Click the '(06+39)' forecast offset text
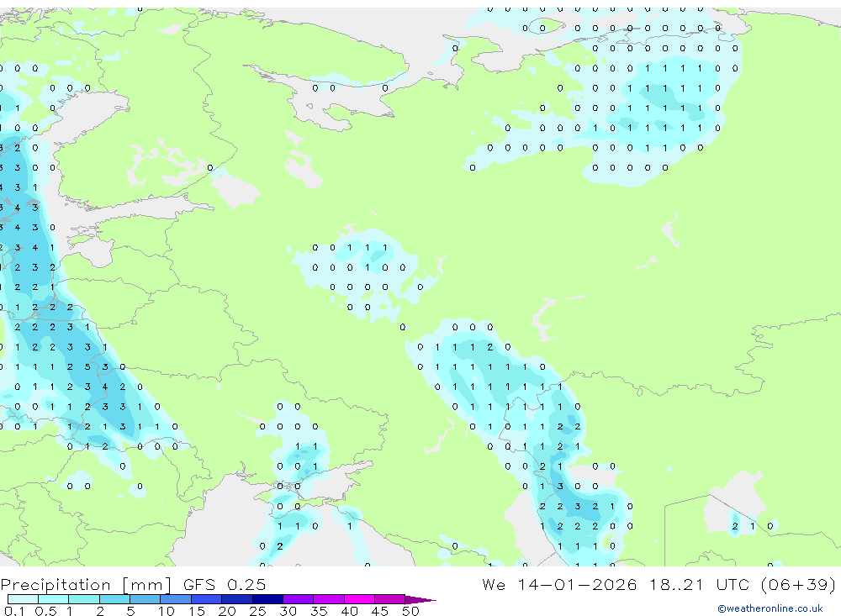This screenshot has width=841, height=616. (798, 584)
